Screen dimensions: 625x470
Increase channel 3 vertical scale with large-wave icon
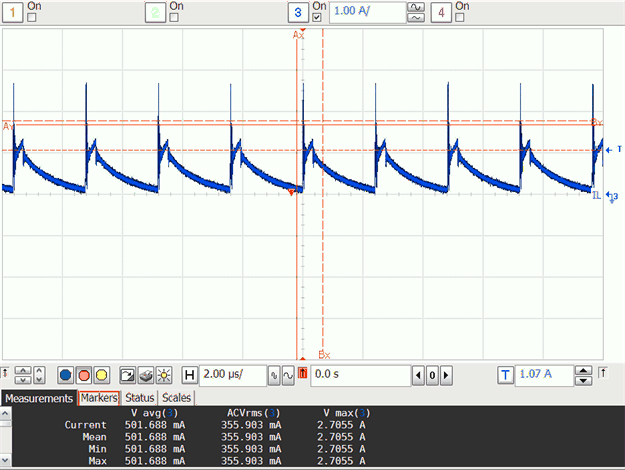[x=416, y=7]
